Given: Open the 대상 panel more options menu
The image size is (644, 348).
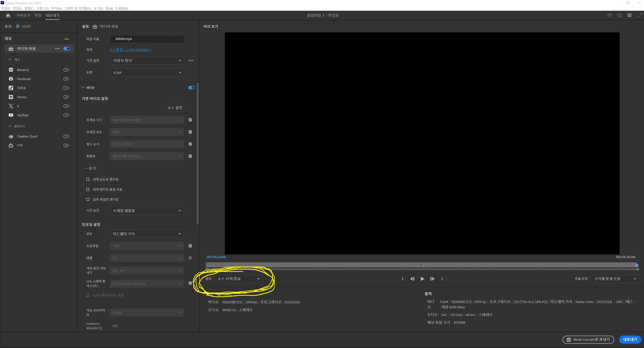Looking at the screenshot, I should tap(66, 39).
